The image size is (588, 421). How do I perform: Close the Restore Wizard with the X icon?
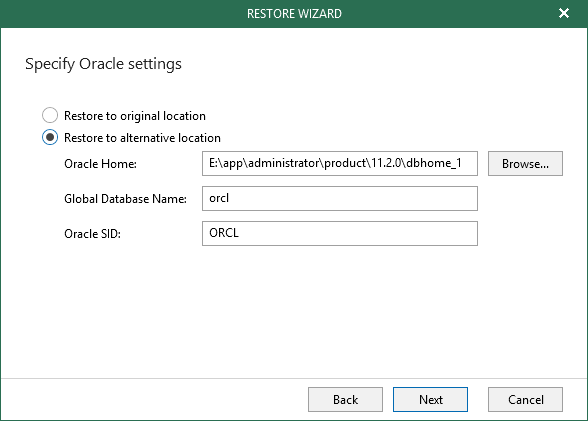coord(564,13)
